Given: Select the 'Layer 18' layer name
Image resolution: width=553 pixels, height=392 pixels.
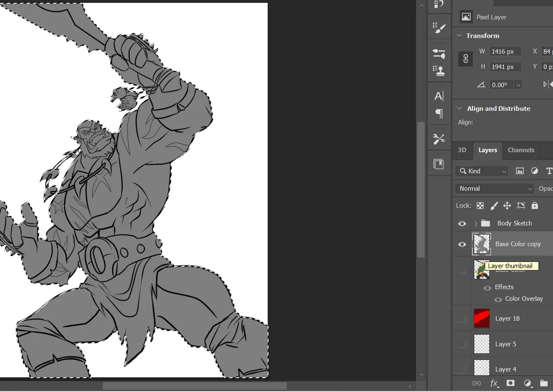Looking at the screenshot, I should (508, 319).
